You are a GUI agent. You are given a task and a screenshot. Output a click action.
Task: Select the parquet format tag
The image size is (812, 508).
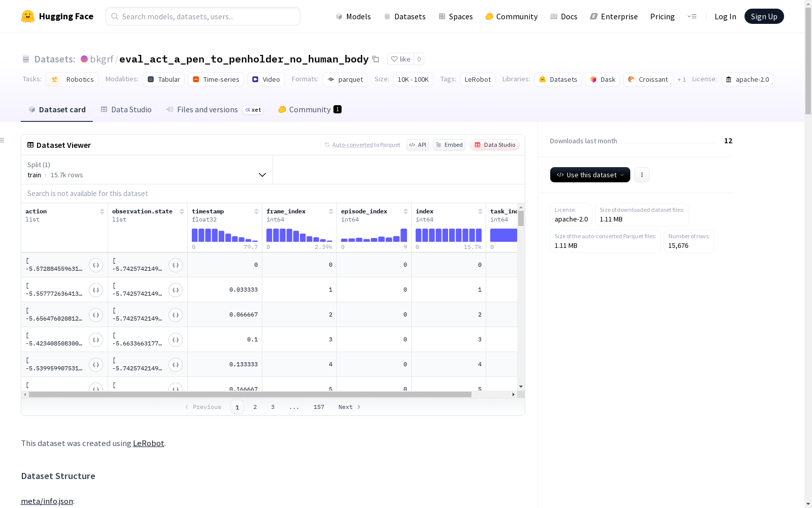tap(345, 79)
